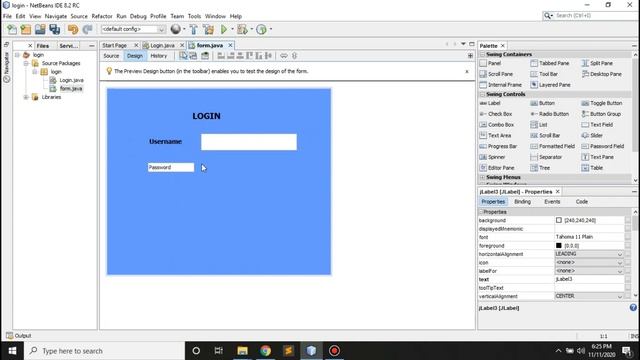Click the Open Project toolbar icon
Viewport: 640px width, 360px height.
(40, 29)
